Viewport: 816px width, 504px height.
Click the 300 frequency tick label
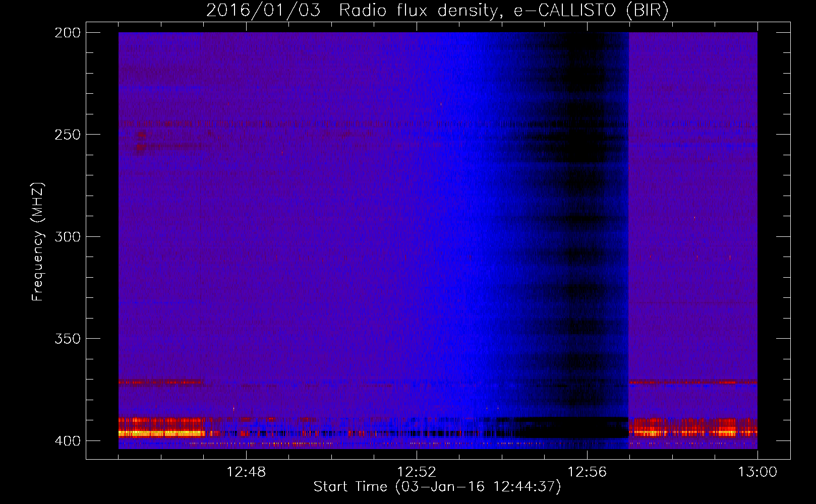point(68,237)
